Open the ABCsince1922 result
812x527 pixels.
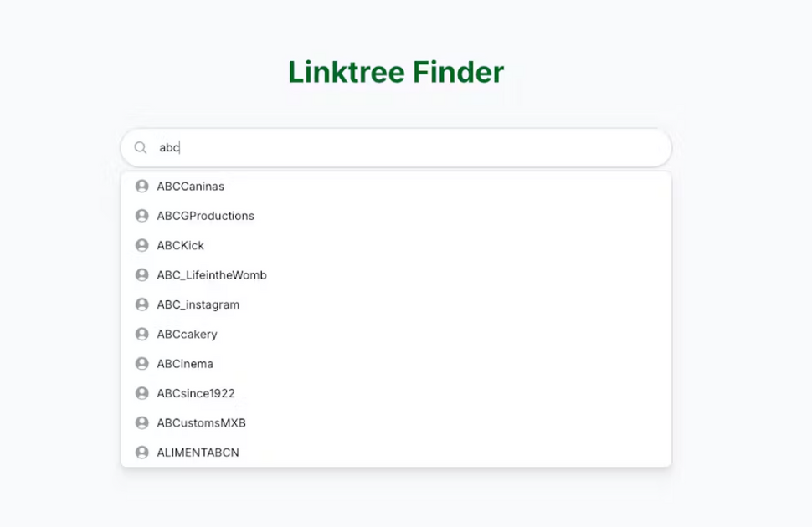196,393
